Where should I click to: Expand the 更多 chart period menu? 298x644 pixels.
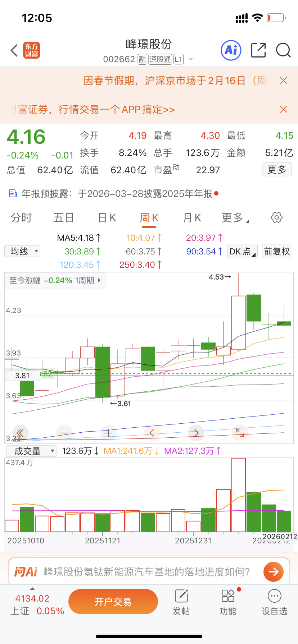coord(235,218)
